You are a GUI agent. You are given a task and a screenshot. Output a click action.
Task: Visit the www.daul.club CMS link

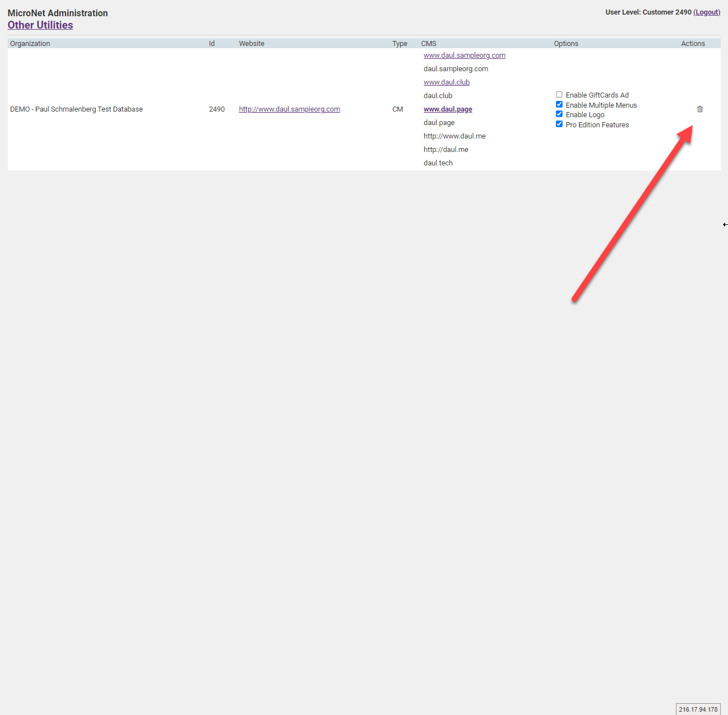click(446, 82)
